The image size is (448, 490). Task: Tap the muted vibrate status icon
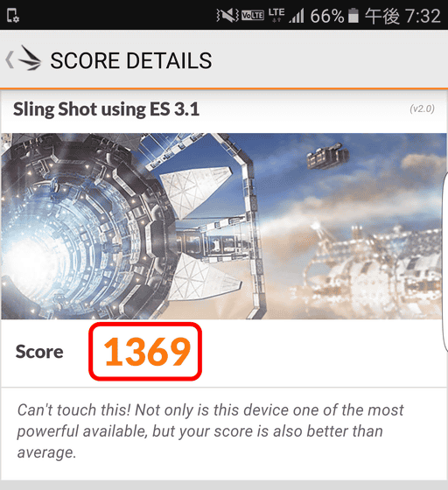point(227,16)
